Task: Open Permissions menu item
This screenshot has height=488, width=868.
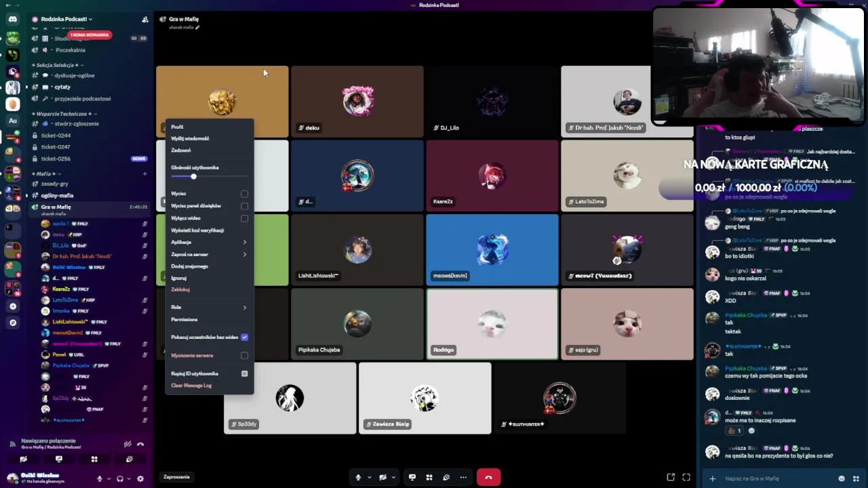Action: point(209,319)
